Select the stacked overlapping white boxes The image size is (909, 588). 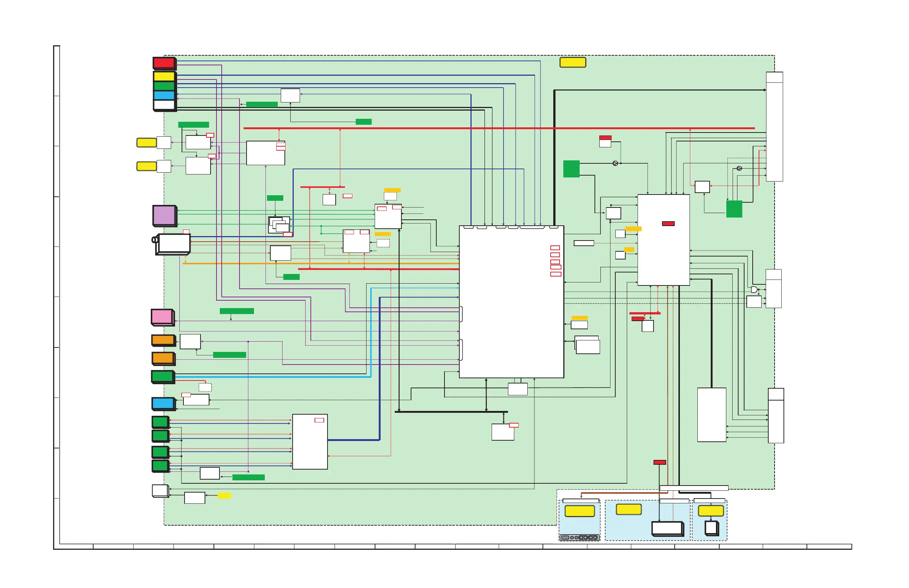pyautogui.click(x=279, y=225)
